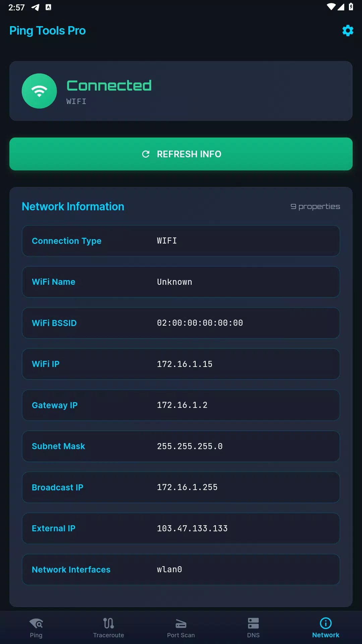
Task: Tap the green WiFi status icon
Action: (x=39, y=91)
